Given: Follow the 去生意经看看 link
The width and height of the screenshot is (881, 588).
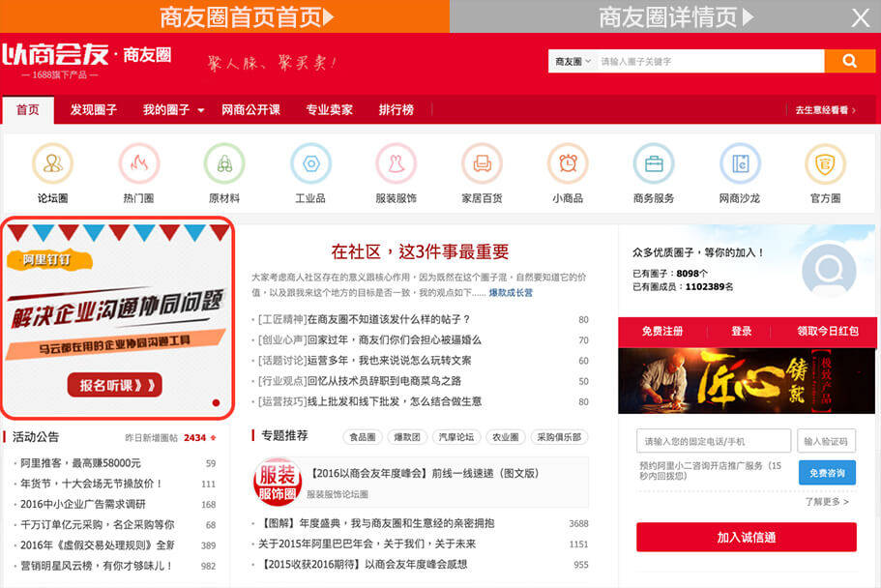Looking at the screenshot, I should (x=825, y=110).
